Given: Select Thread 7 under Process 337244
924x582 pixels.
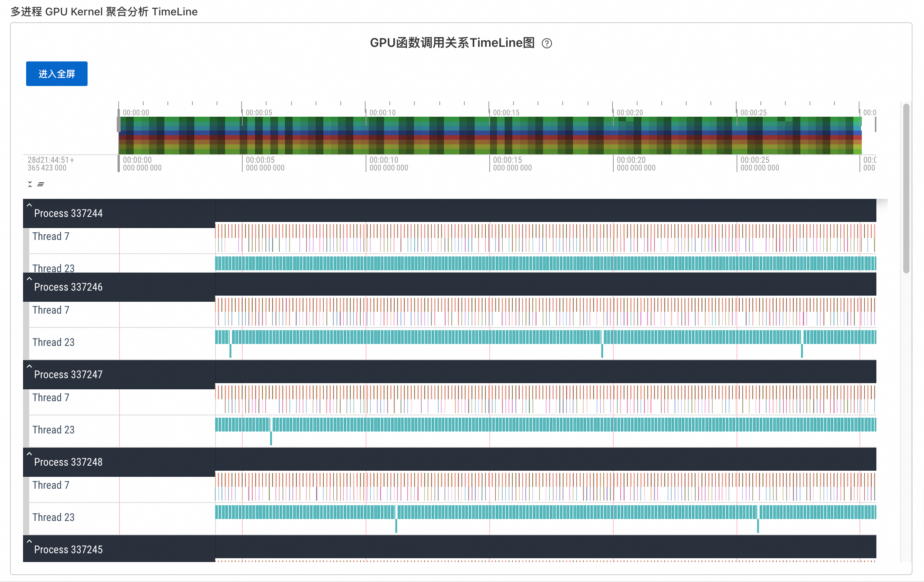Looking at the screenshot, I should tap(51, 236).
